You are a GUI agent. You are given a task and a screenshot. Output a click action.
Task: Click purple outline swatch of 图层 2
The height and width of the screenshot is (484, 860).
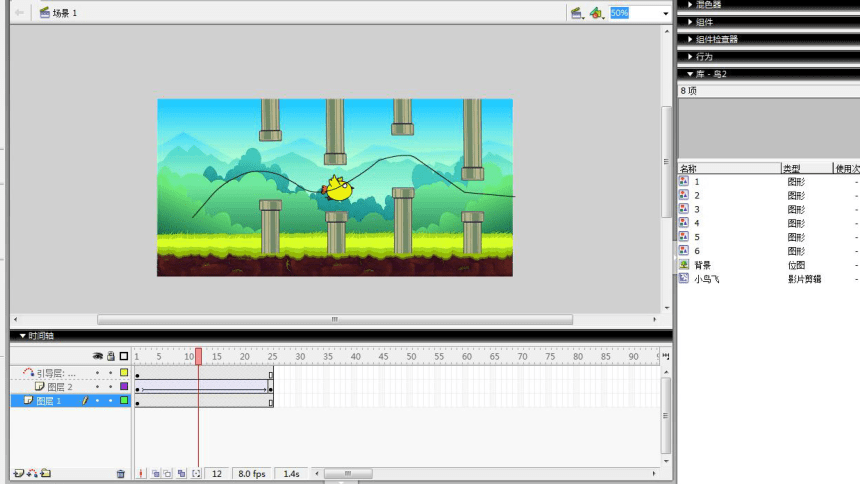[124, 386]
